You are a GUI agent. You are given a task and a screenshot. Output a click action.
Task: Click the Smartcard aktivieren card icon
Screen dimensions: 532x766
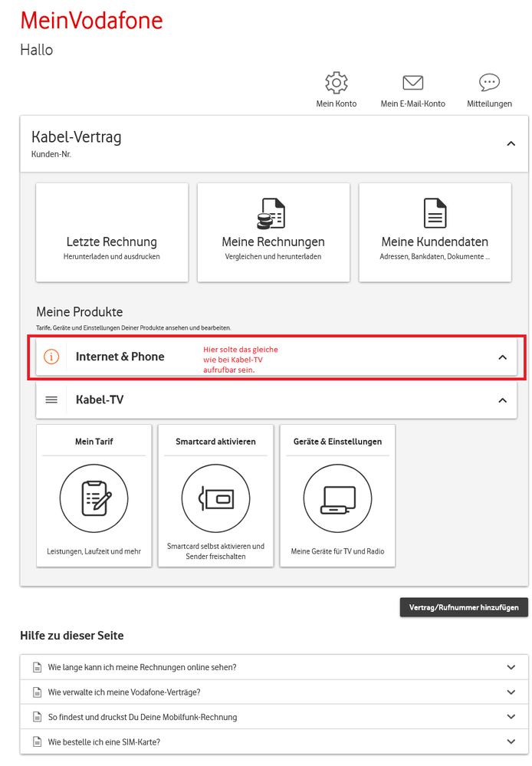pos(215,498)
